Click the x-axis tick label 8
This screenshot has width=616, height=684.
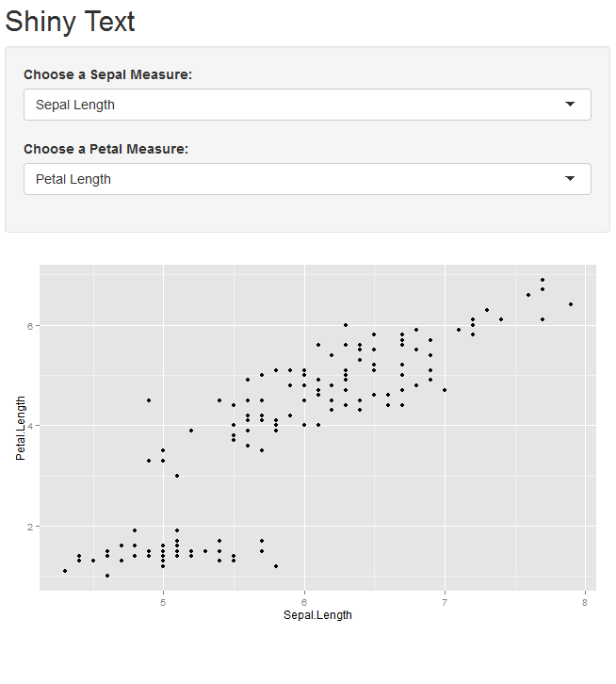(585, 602)
